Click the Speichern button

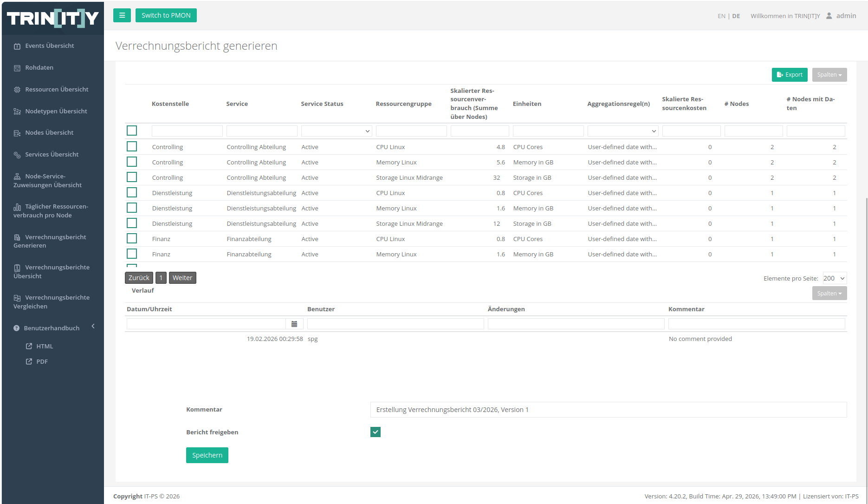[x=207, y=455]
